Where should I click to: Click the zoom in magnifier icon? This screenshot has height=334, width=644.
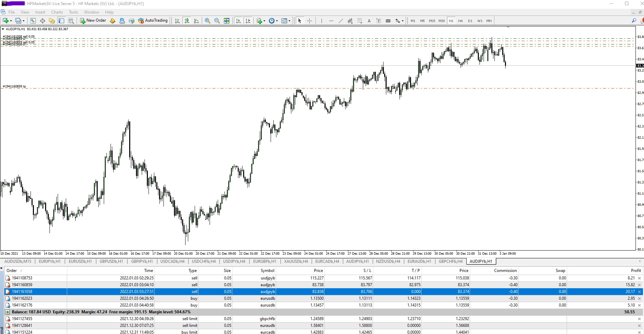208,21
